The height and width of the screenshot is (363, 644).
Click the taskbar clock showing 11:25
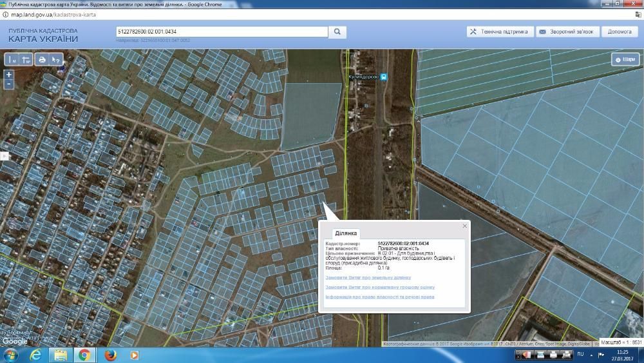622,355
